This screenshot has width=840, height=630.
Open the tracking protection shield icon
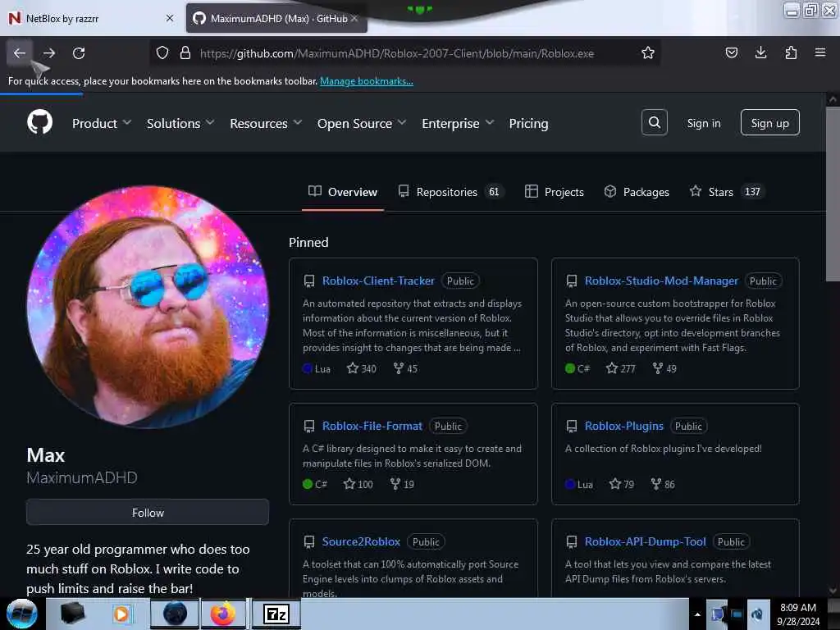[x=162, y=52]
